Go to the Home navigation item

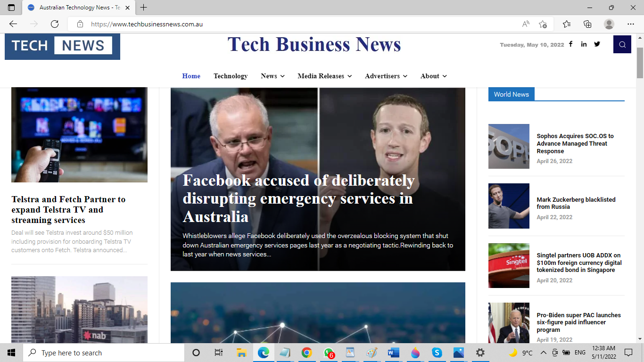coord(191,76)
